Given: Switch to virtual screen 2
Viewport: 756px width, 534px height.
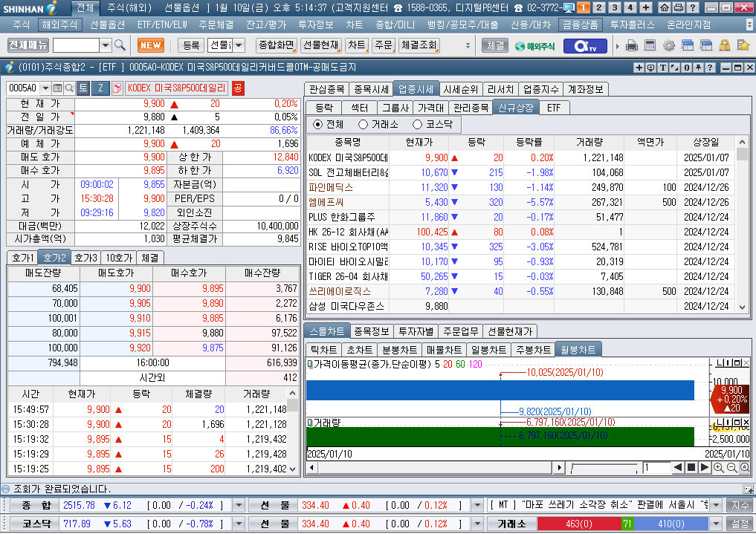Looking at the screenshot, I should click(599, 7).
